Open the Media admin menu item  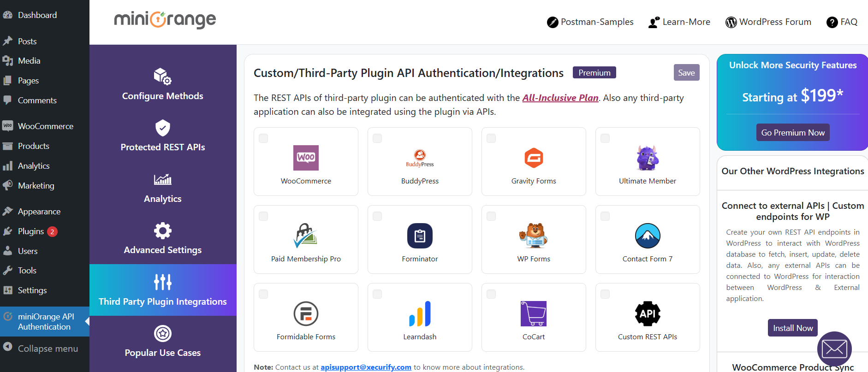coord(45,60)
